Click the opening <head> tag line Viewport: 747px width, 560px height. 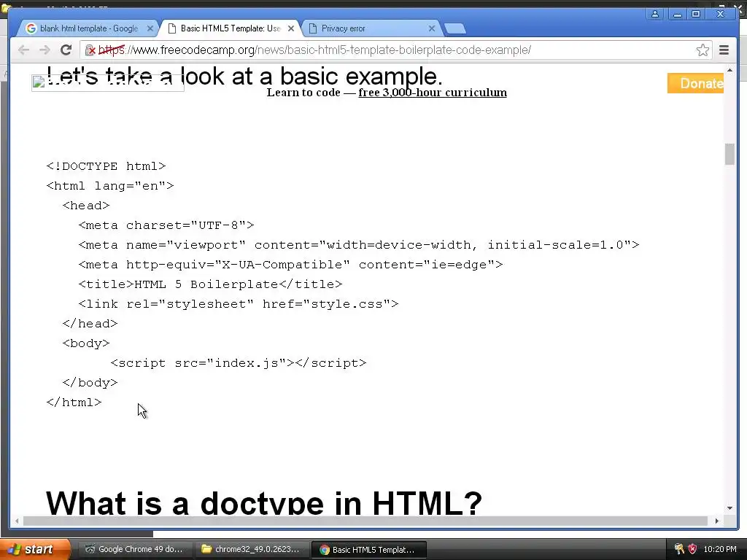(86, 206)
